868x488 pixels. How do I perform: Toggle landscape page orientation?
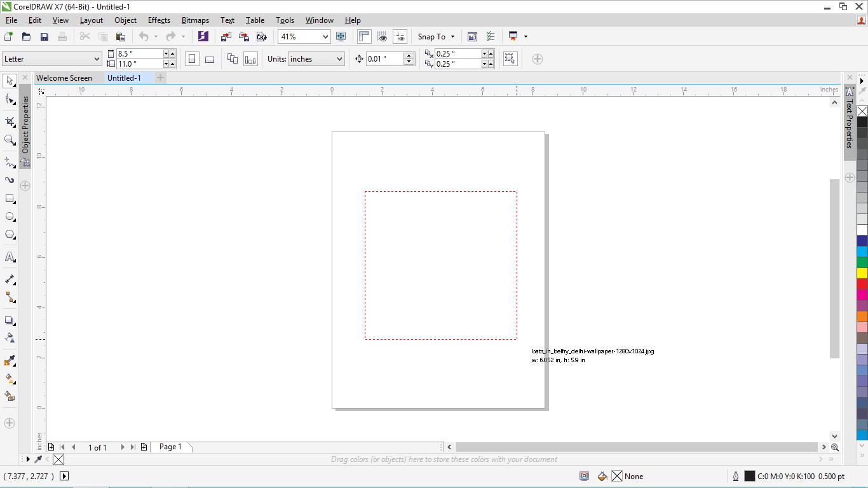[x=210, y=58]
